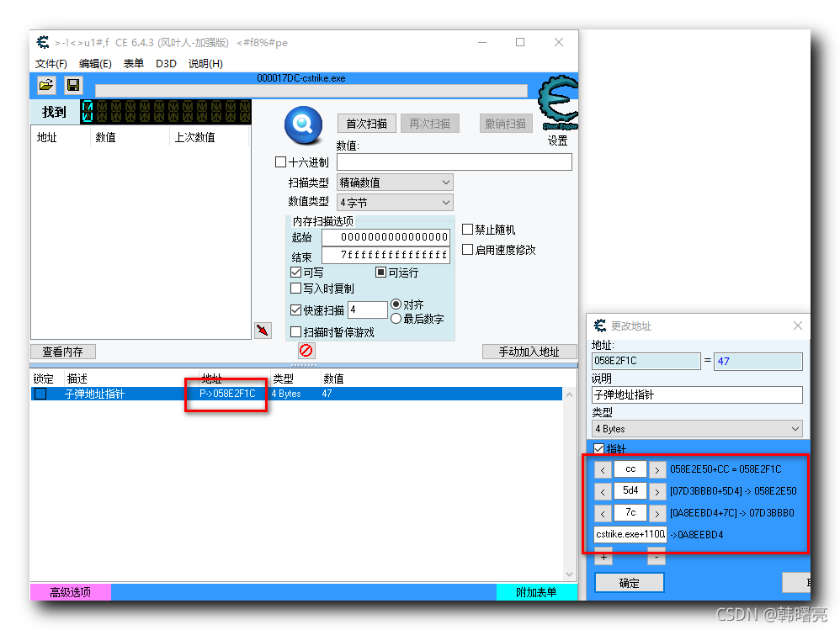
Task: Decrease the 7c offset with left arrow
Action: (603, 513)
